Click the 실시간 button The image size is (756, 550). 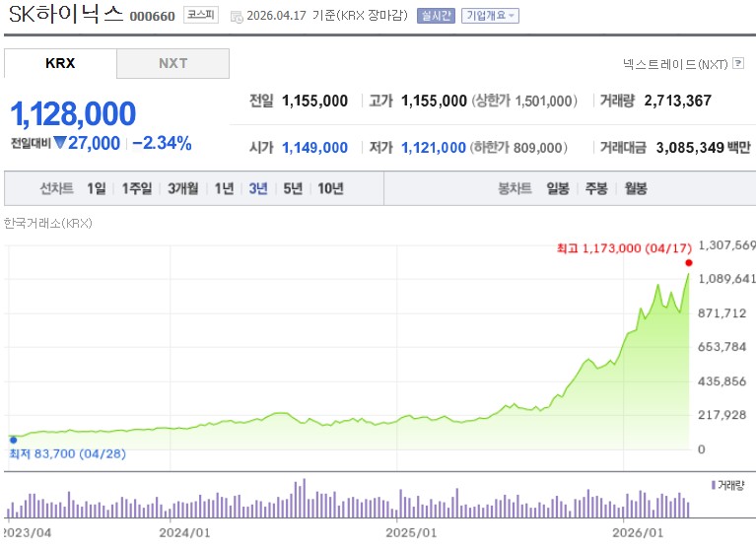(436, 16)
